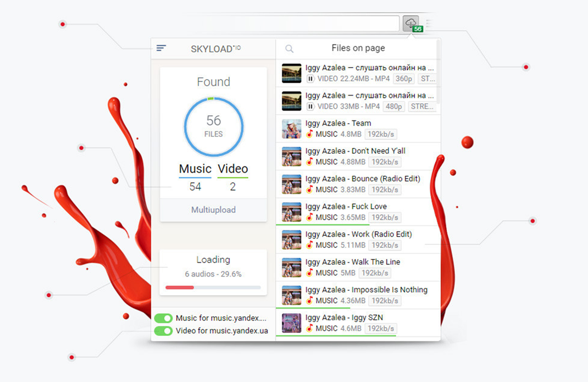Select the Video files tab
The image size is (588, 382).
tap(232, 169)
